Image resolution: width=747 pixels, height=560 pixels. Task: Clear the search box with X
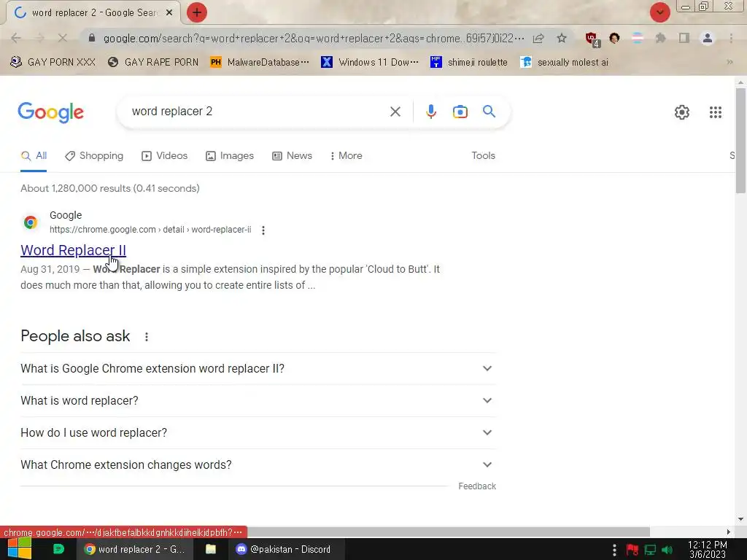point(395,112)
